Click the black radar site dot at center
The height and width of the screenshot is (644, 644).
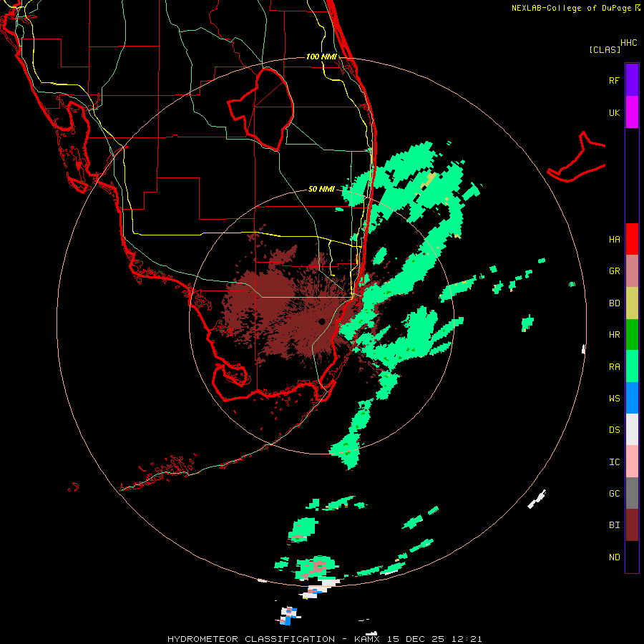coord(321,321)
